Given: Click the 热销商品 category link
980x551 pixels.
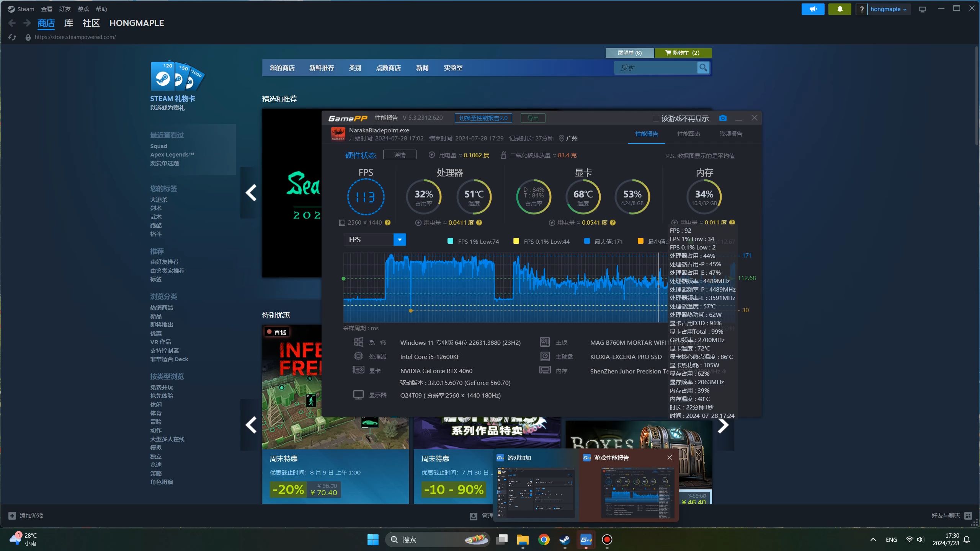Looking at the screenshot, I should [162, 308].
